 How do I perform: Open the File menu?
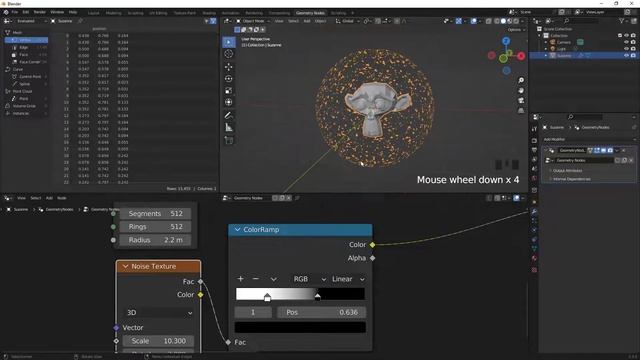point(15,12)
